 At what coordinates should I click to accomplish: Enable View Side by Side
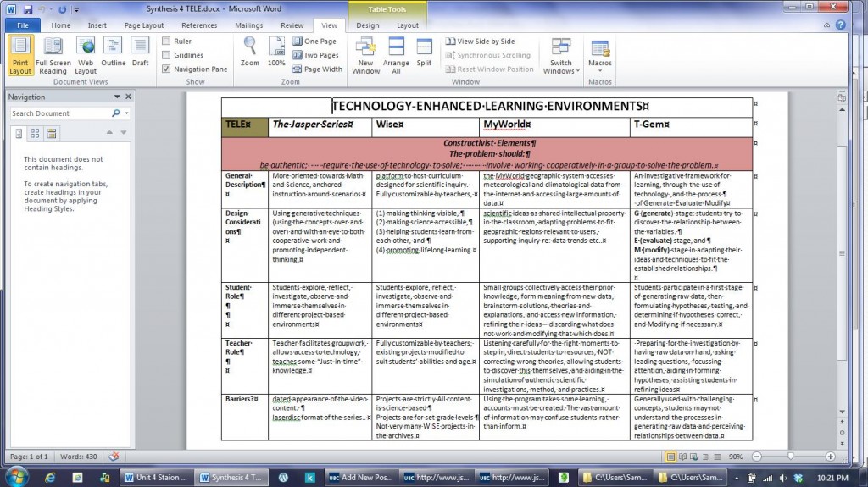pos(480,41)
